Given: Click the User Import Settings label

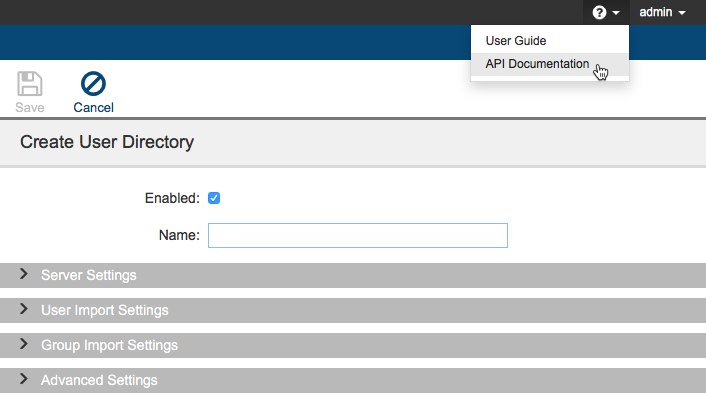Looking at the screenshot, I should pyautogui.click(x=104, y=310).
